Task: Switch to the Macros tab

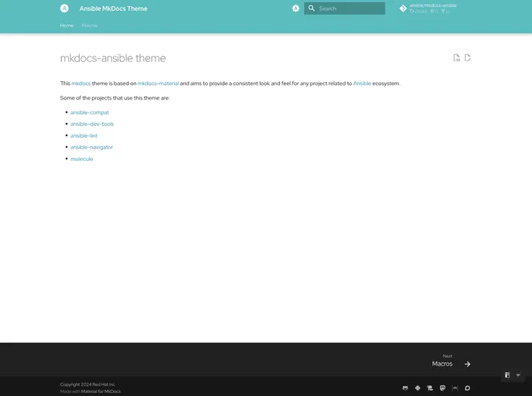Action: click(90, 26)
